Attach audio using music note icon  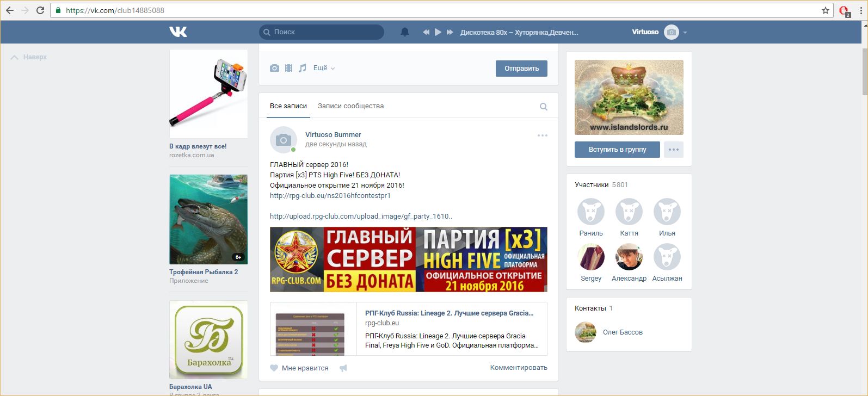[303, 68]
